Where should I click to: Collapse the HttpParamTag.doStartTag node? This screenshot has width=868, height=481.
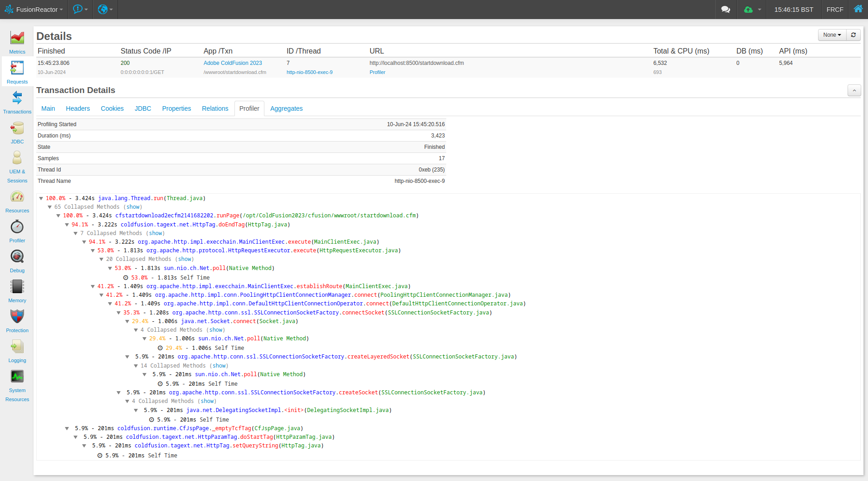click(x=76, y=437)
